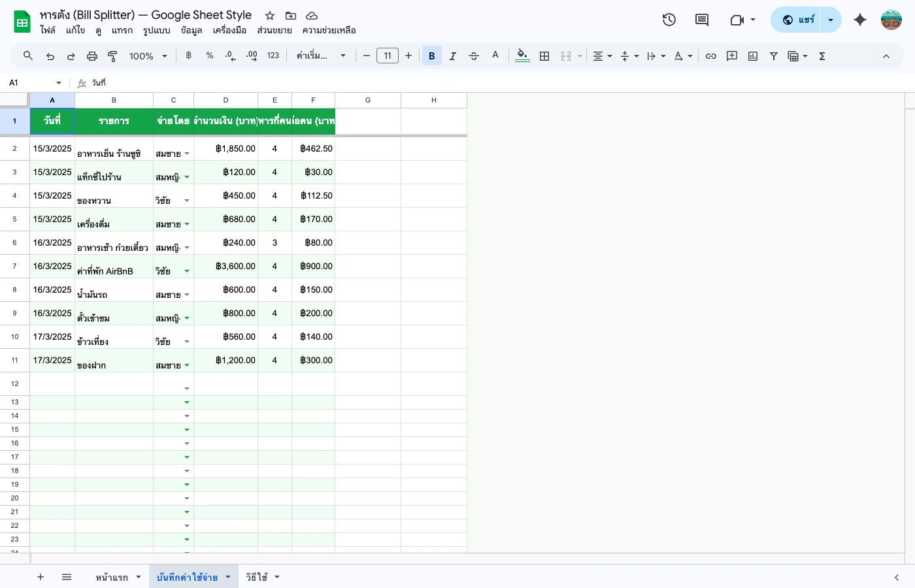Toggle bold formatting

point(431,56)
